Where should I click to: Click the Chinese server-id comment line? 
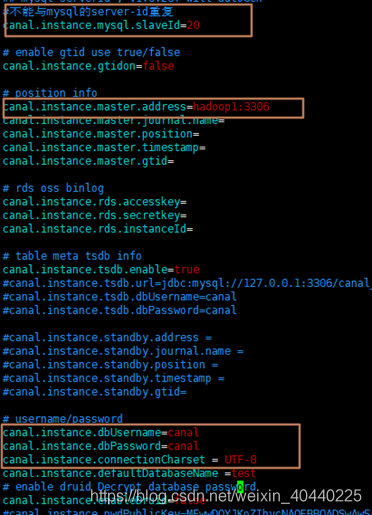coord(88,12)
